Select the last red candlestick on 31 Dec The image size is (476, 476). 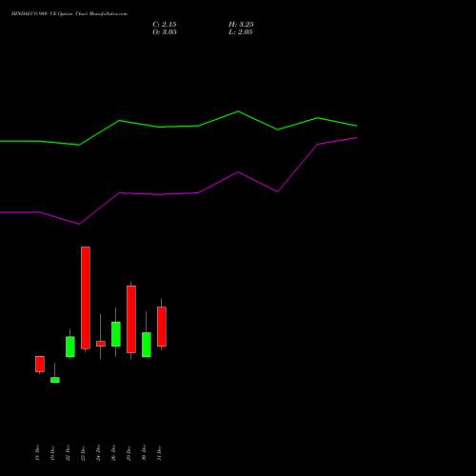point(162,327)
